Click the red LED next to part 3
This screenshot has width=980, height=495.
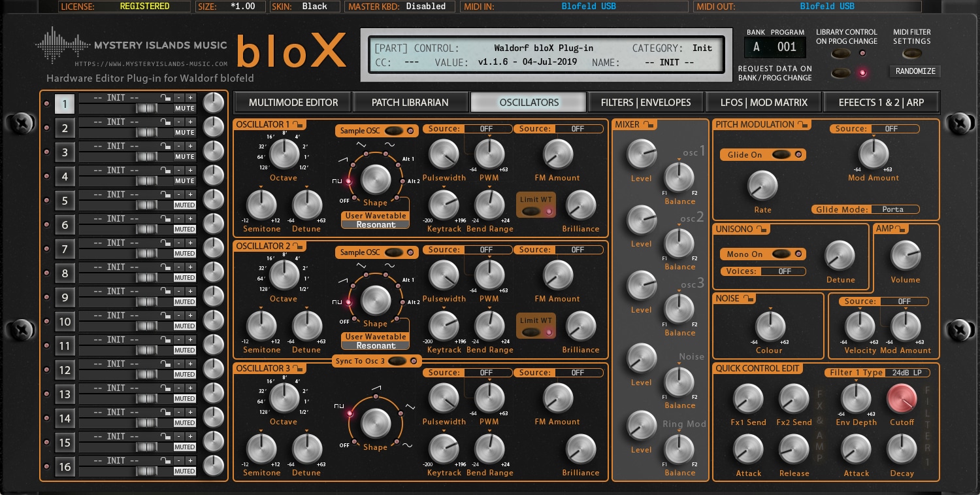[46, 152]
